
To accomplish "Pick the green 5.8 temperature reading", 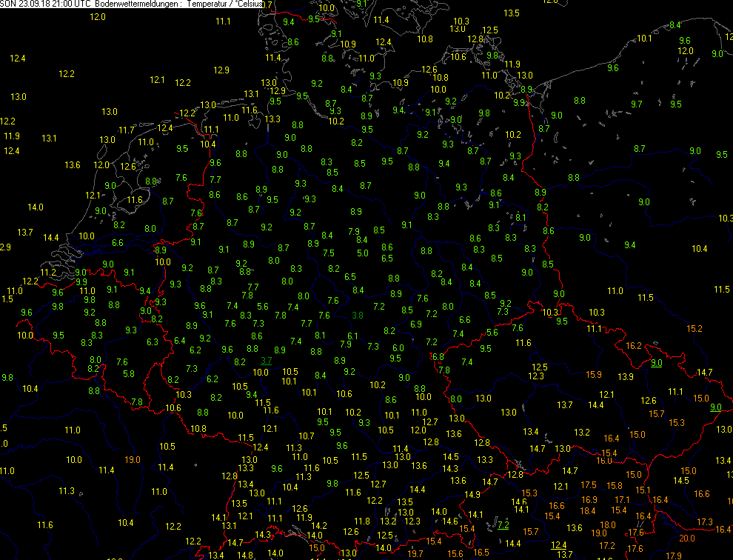I will coord(128,373).
